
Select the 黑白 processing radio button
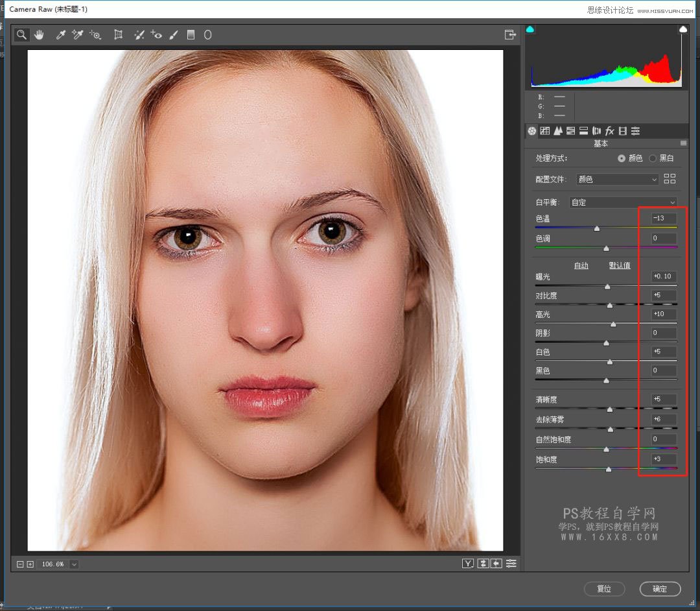click(x=653, y=158)
